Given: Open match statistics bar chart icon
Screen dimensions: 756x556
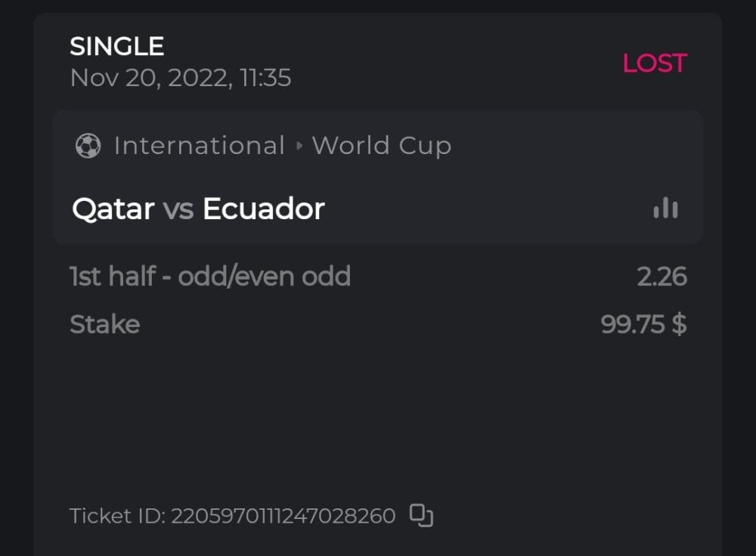Looking at the screenshot, I should [665, 208].
